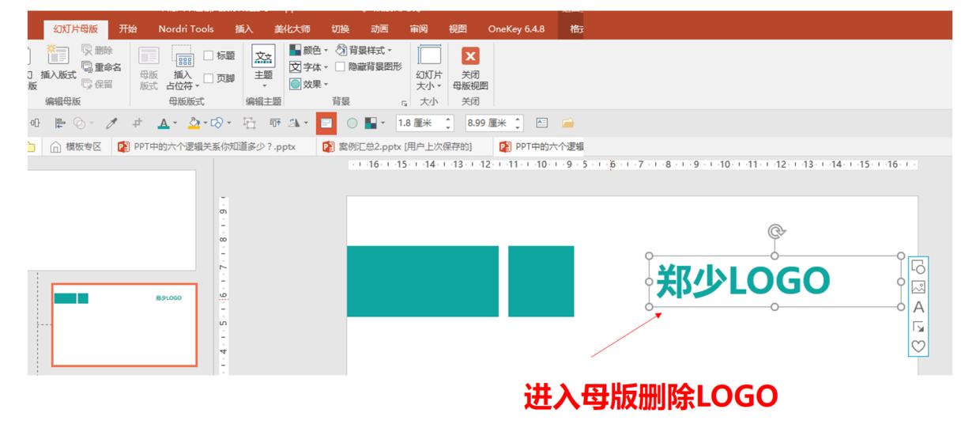Open the 颜色 theme colors dropdown
The image size is (980, 432).
pos(310,51)
